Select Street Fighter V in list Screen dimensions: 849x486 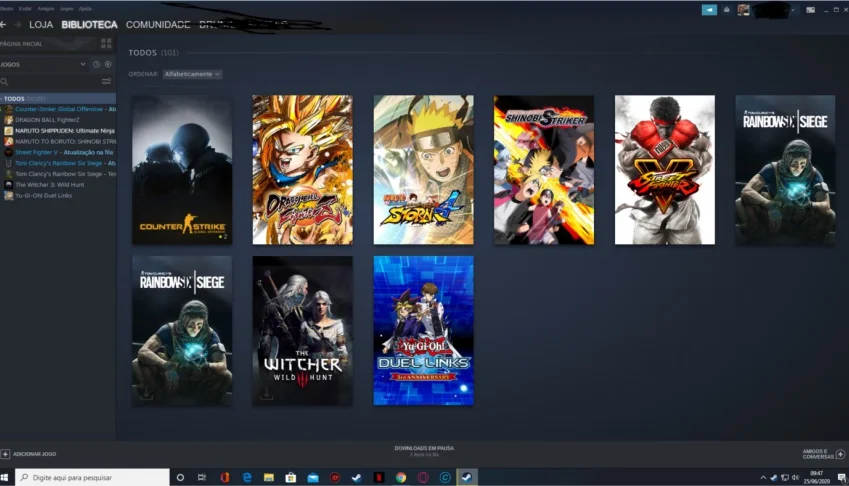click(x=58, y=153)
